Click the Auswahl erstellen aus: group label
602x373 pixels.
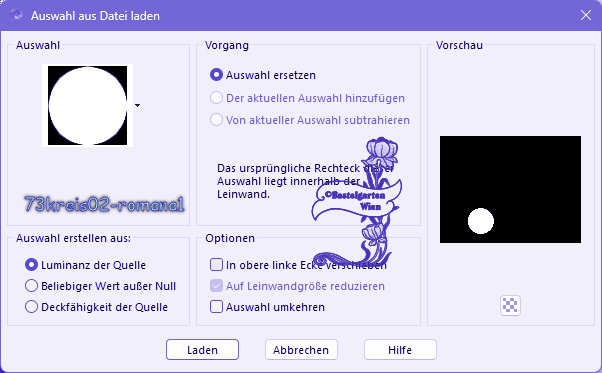73,238
